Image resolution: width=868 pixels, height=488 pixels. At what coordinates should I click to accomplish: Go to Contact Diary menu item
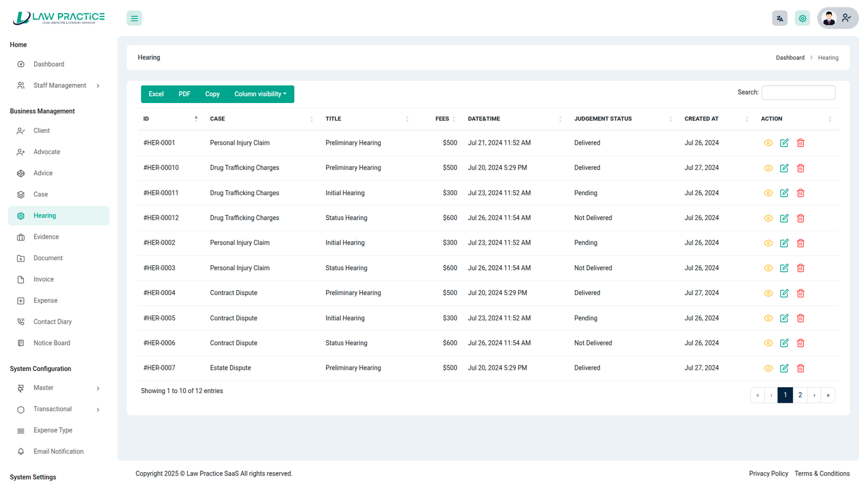pos(52,322)
